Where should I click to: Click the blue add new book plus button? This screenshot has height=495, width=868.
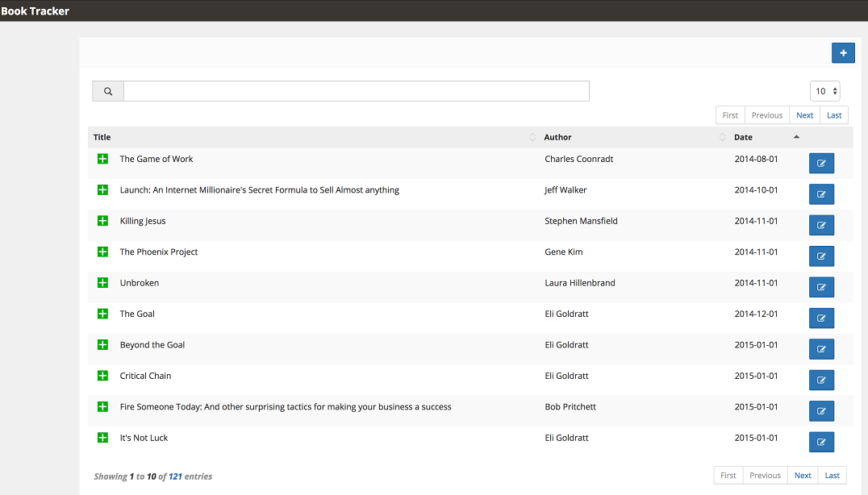tap(843, 53)
